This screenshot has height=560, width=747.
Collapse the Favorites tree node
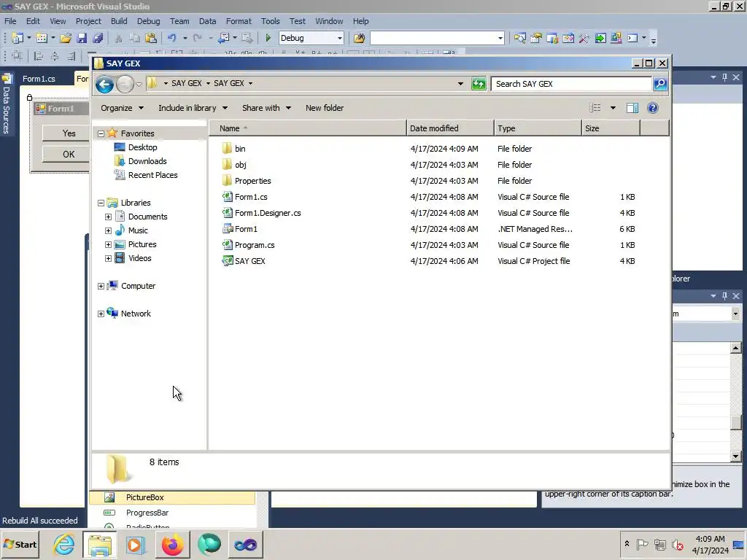pos(101,134)
